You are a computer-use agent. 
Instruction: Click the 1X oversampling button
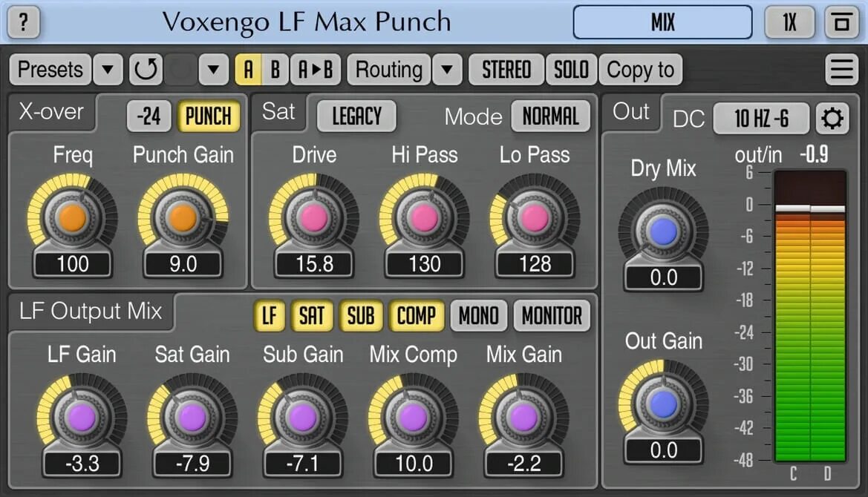click(789, 23)
